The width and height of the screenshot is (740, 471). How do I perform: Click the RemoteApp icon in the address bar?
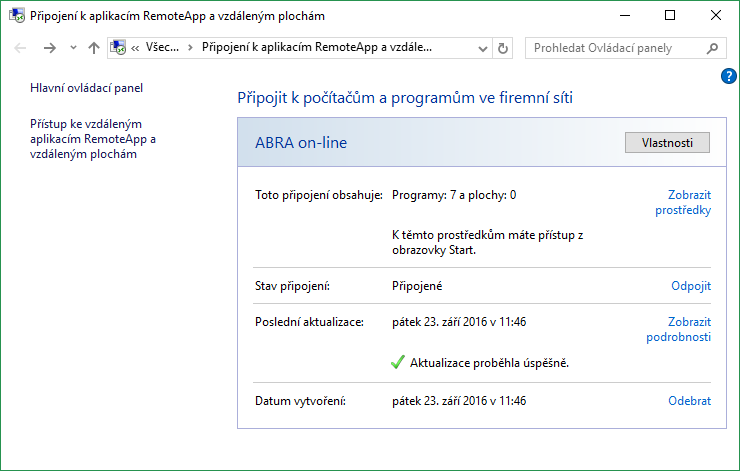(x=119, y=48)
